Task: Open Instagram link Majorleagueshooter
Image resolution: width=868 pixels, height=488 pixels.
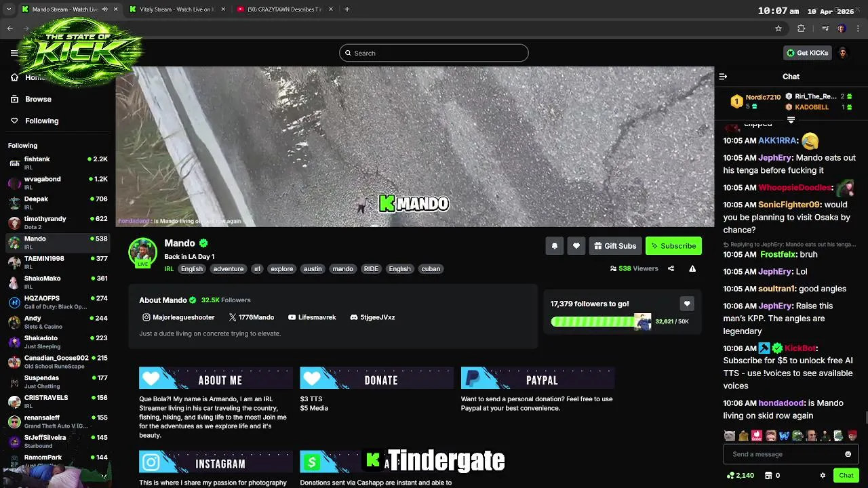Action: (x=178, y=317)
